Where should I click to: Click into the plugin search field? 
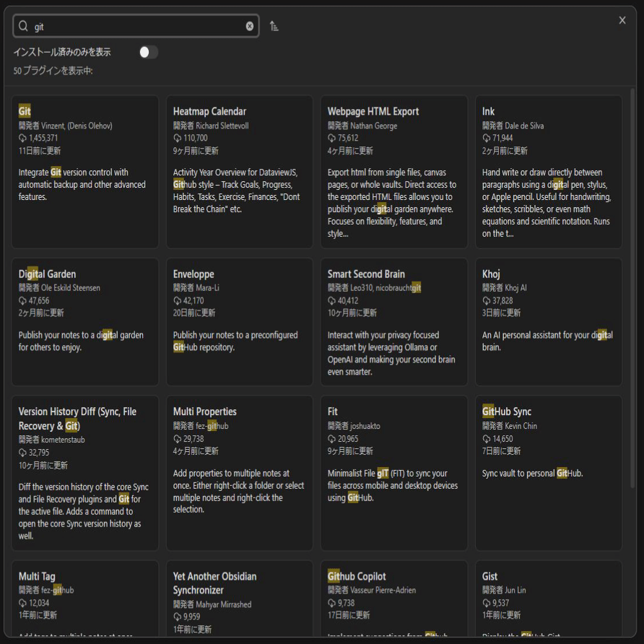136,26
